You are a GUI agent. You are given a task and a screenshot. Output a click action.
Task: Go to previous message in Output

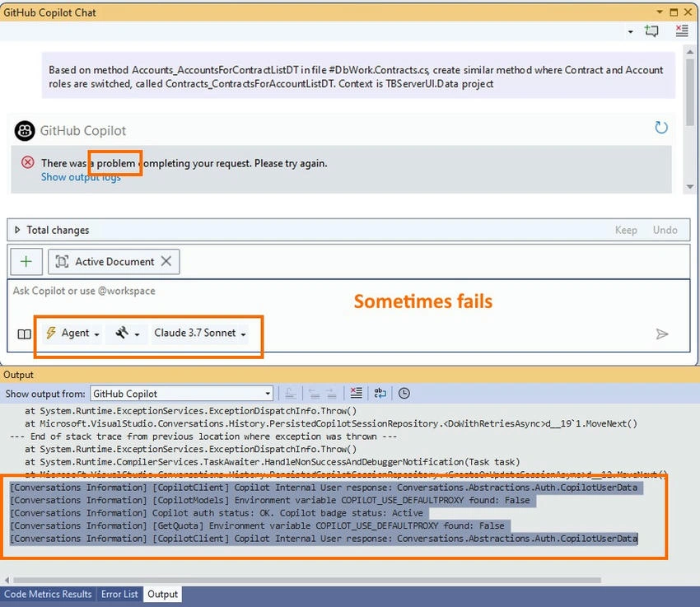point(315,394)
